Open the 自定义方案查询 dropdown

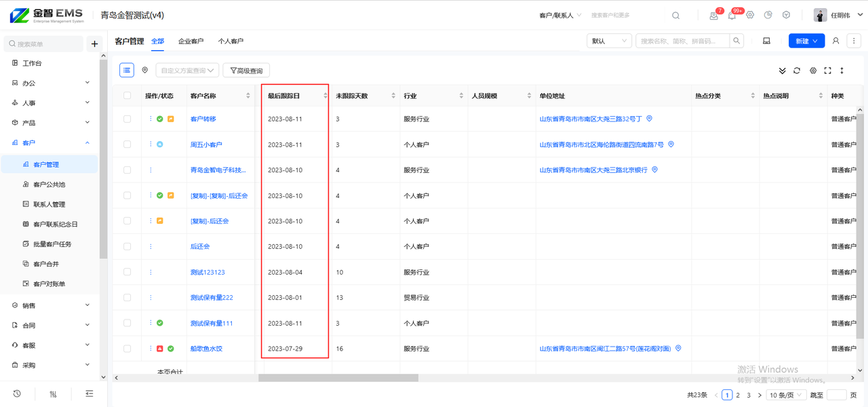pos(187,71)
